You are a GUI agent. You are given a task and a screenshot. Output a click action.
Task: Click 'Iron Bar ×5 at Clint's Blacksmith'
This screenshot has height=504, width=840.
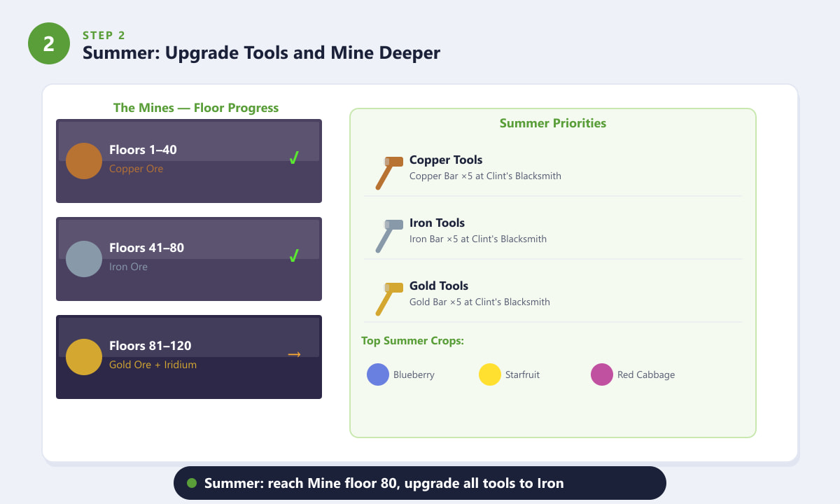478,239
